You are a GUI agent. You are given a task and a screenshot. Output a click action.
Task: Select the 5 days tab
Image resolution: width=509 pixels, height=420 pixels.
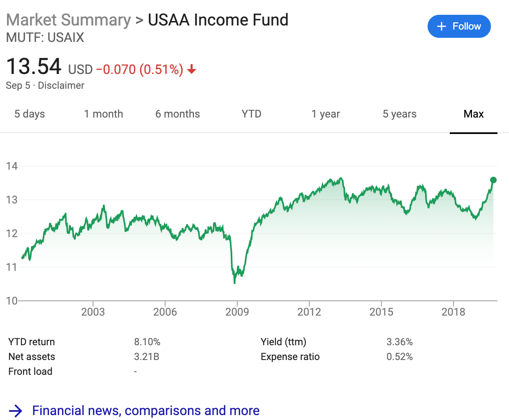(30, 114)
